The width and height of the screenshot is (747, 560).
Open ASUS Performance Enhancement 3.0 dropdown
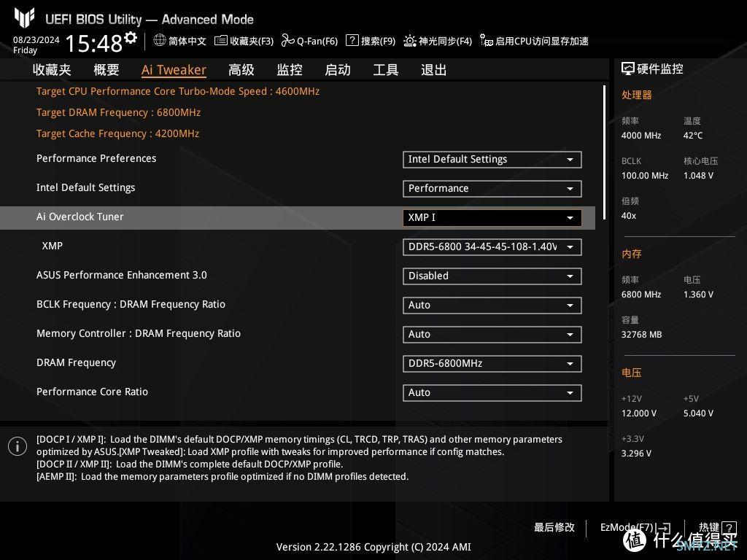pos(492,276)
